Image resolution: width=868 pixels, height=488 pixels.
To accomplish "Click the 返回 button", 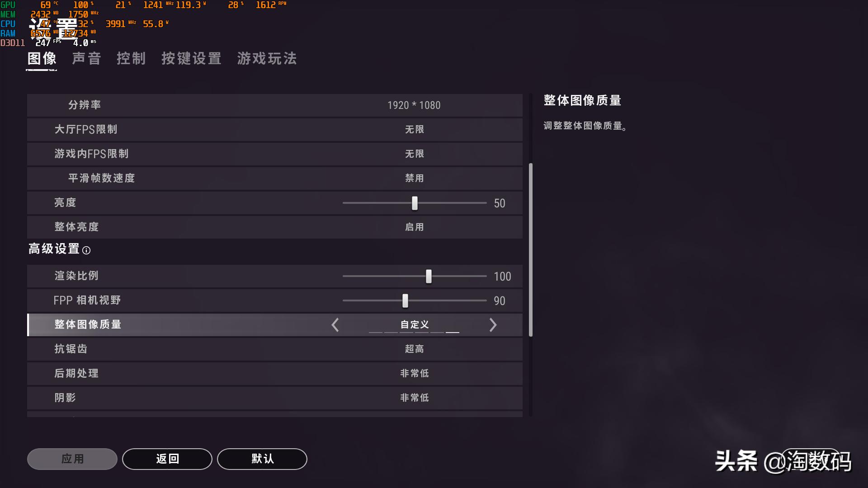I will [167, 459].
